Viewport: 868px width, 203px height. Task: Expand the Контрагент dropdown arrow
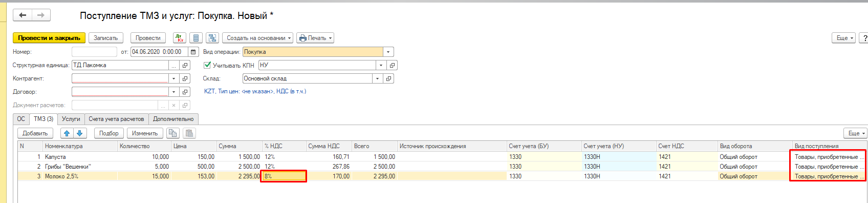point(174,78)
